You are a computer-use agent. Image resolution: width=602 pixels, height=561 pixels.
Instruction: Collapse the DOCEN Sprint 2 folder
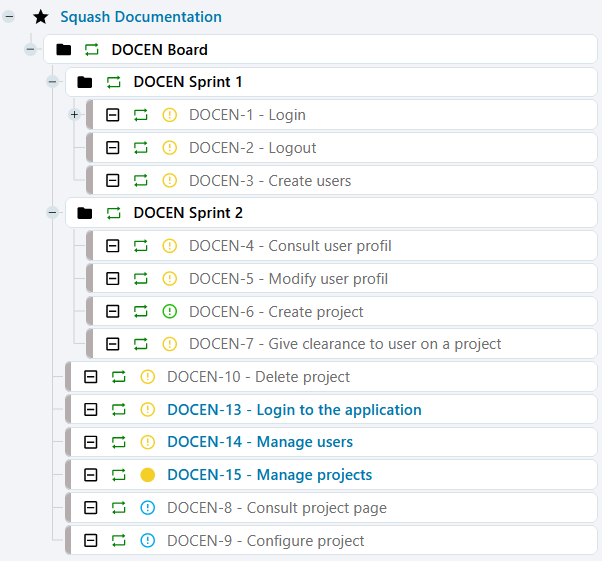52,213
